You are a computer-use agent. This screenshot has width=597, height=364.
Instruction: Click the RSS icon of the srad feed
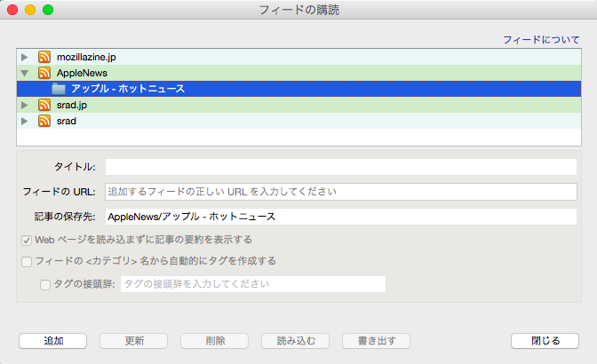44,121
